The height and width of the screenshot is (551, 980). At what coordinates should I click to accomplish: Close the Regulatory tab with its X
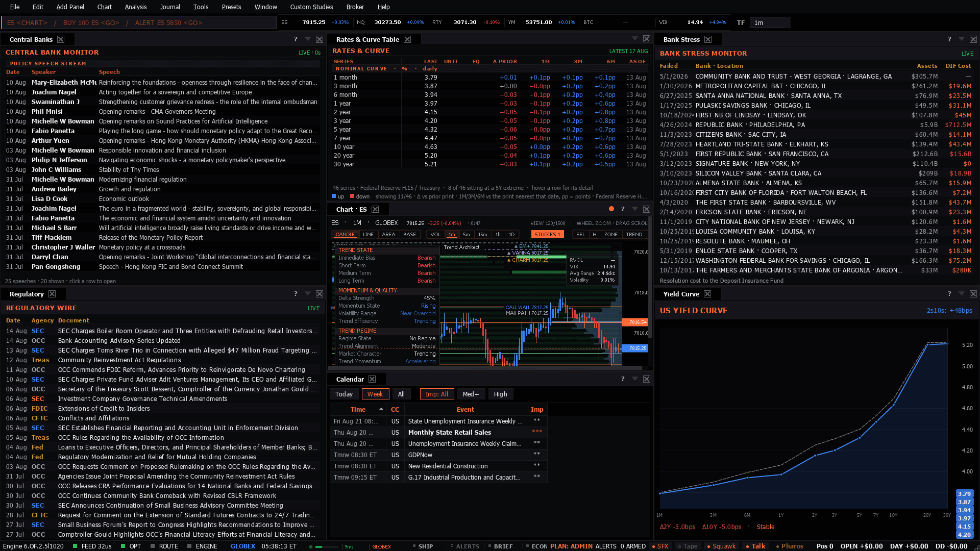52,294
